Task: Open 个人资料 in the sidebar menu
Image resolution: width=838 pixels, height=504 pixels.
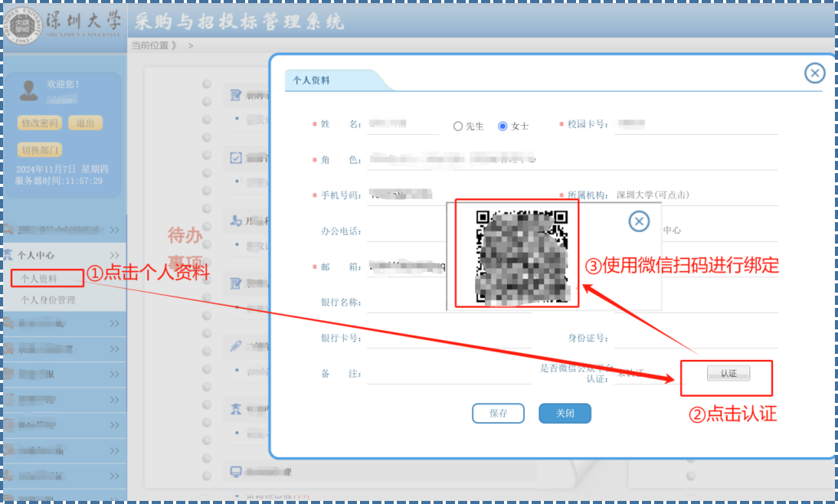Action: [x=39, y=279]
